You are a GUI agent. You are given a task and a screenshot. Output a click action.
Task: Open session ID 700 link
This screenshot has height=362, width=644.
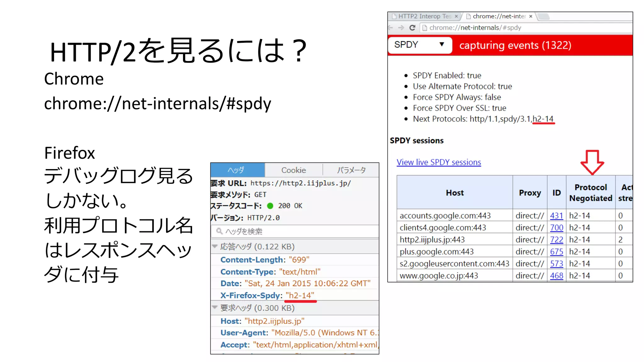[x=556, y=228]
